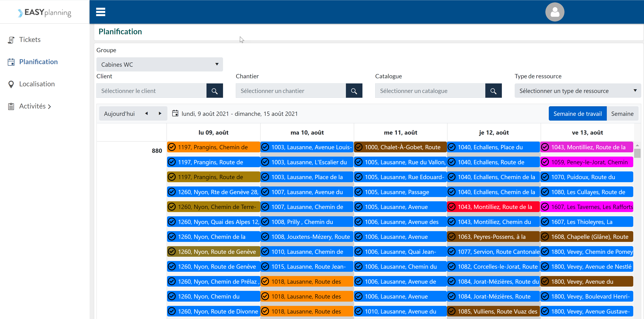Open event 1800, Vevey, Avenue du
This screenshot has height=319, width=644.
tap(587, 281)
